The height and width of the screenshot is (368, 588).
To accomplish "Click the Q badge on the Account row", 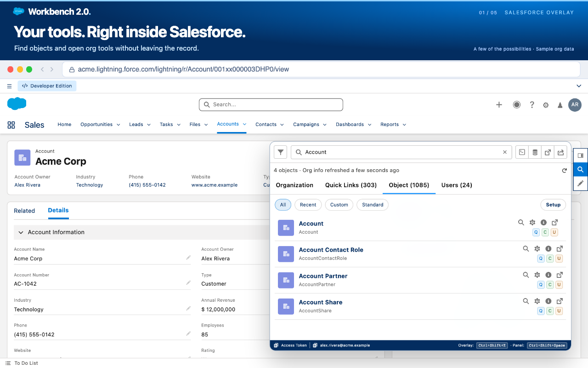I will pyautogui.click(x=536, y=232).
